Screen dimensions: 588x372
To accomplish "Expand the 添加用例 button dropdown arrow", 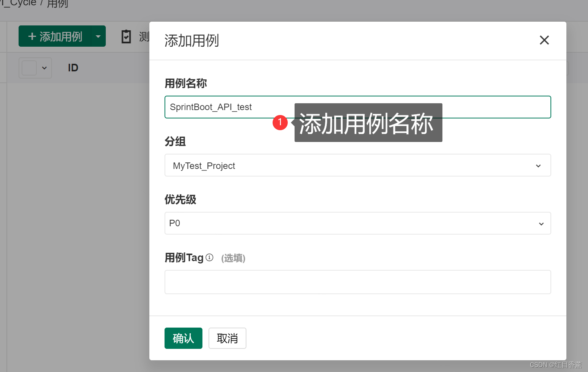I will click(98, 36).
